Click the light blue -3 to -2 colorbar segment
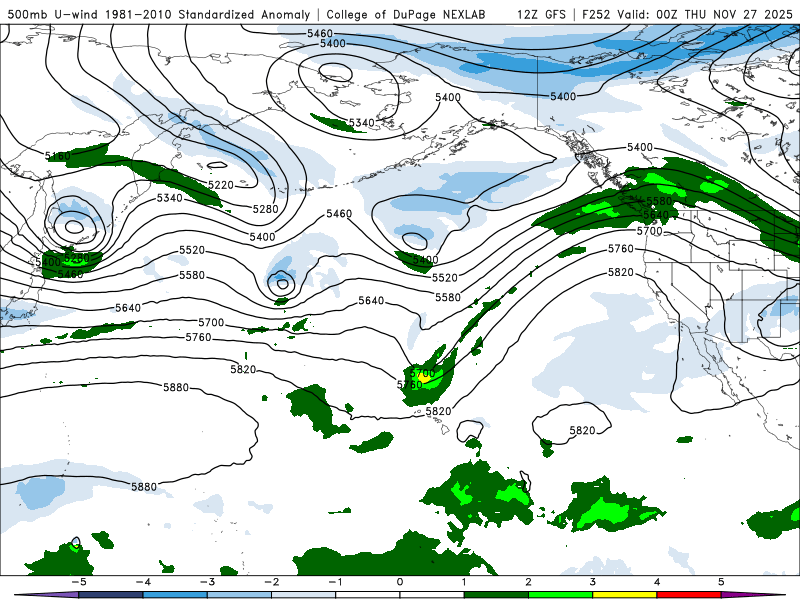 239,595
